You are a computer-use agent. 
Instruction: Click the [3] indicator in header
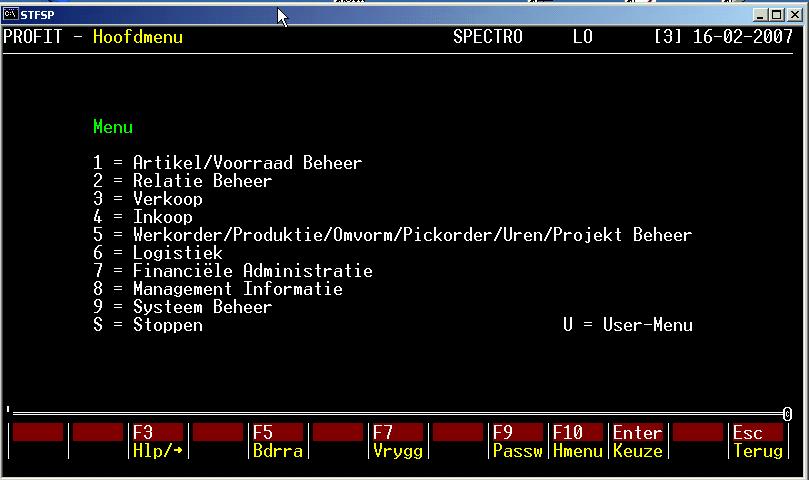668,37
